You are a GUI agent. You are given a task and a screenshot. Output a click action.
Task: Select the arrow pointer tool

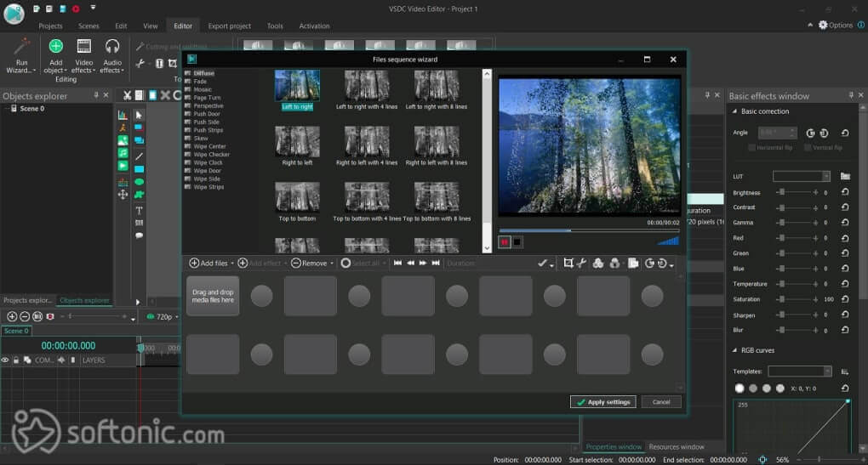click(139, 115)
